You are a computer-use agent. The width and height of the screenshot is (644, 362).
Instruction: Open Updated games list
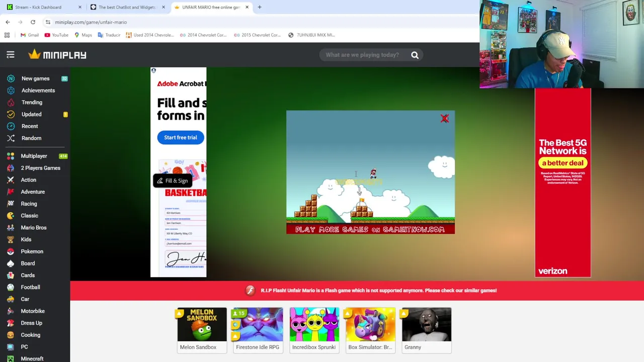point(31,114)
